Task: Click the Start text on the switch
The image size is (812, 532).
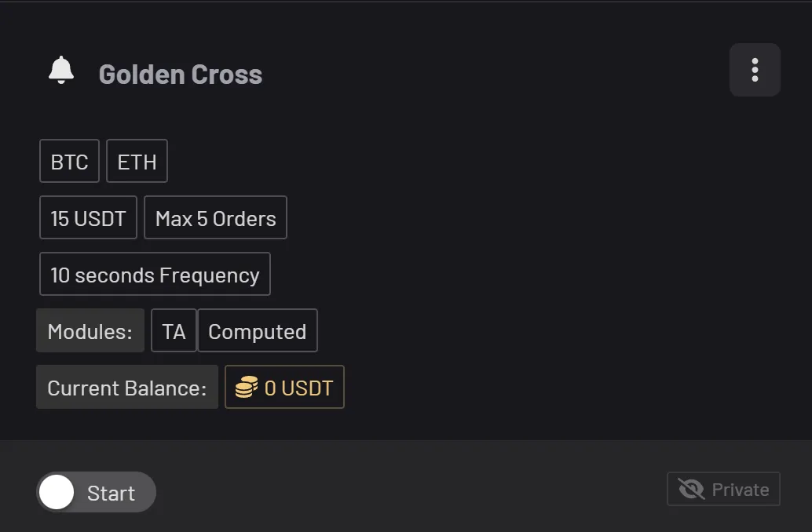Action: (111, 494)
